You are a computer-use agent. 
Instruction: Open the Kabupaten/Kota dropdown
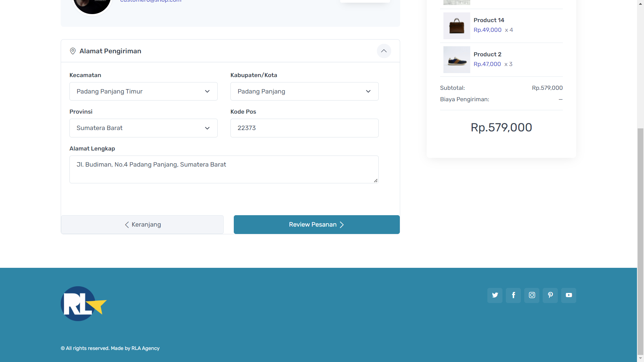(304, 92)
